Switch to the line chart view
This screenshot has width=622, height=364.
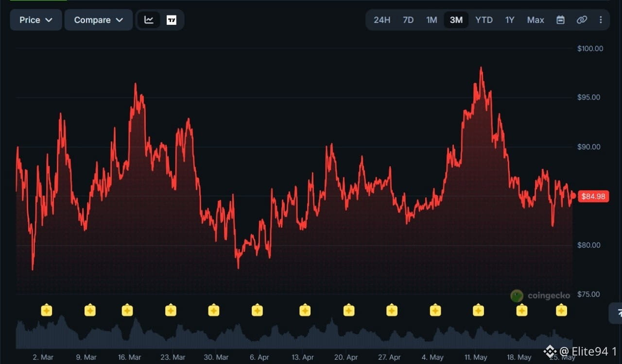tap(149, 20)
